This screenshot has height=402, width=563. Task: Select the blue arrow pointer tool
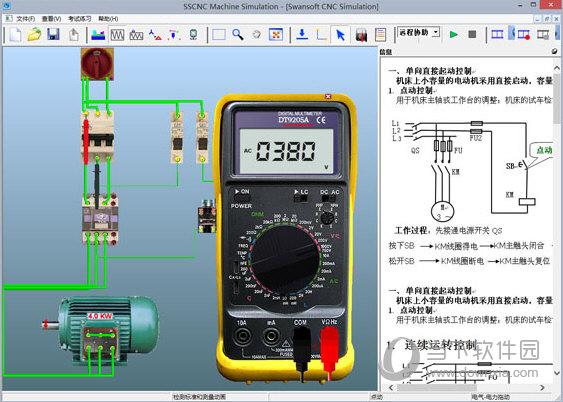[340, 35]
